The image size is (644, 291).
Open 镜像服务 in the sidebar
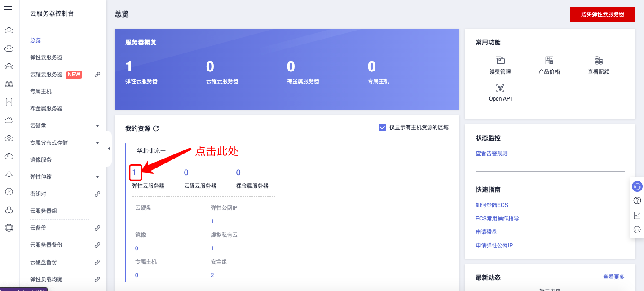[41, 160]
